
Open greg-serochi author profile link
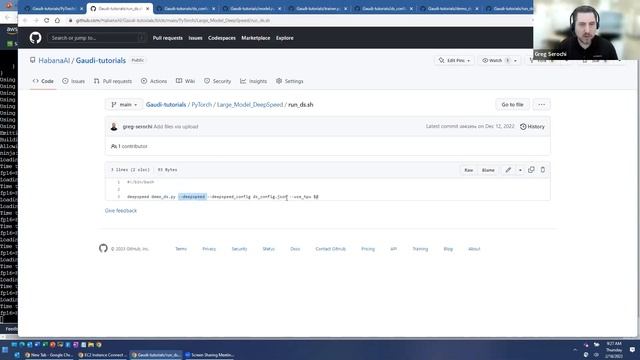pyautogui.click(x=137, y=127)
